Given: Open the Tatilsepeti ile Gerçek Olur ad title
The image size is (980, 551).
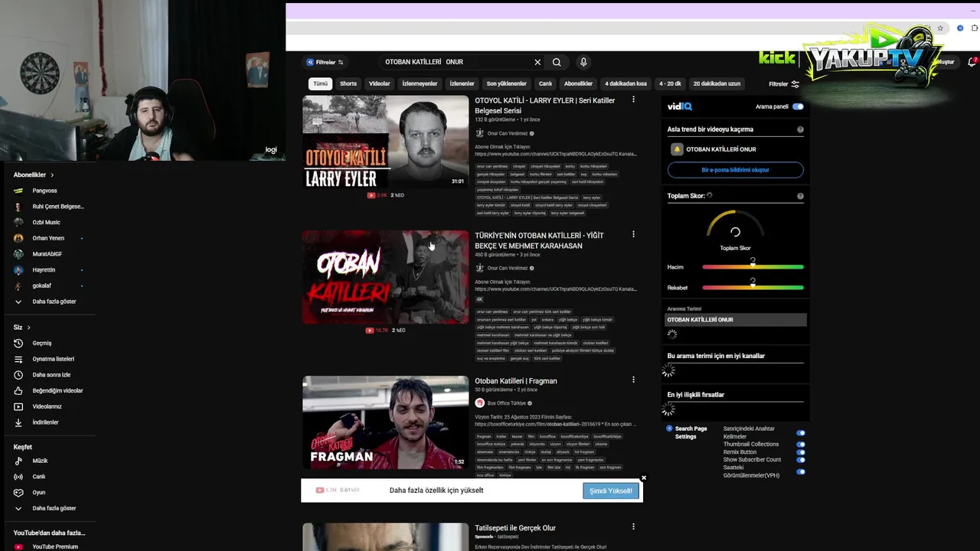Looking at the screenshot, I should tap(515, 528).
